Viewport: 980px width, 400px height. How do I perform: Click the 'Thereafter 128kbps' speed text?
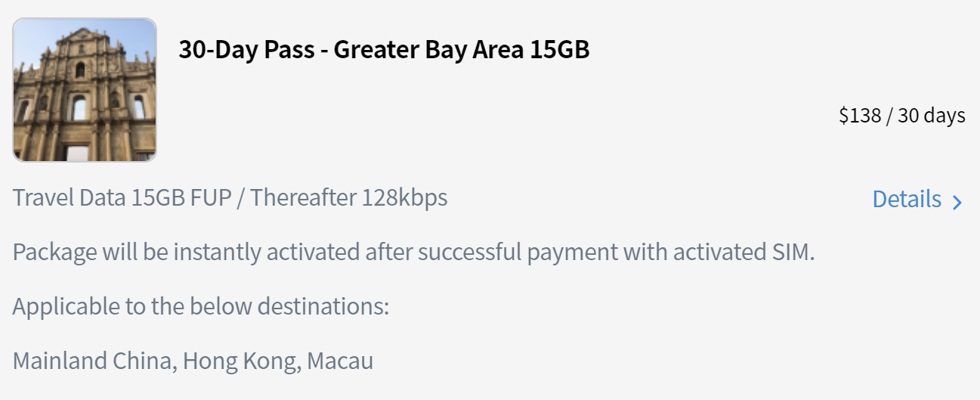click(348, 198)
